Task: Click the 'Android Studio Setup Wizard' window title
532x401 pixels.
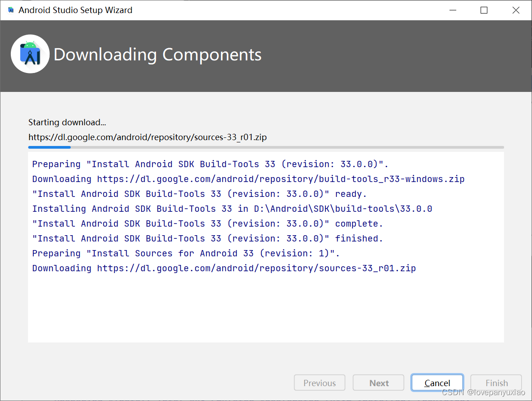Action: (x=75, y=10)
